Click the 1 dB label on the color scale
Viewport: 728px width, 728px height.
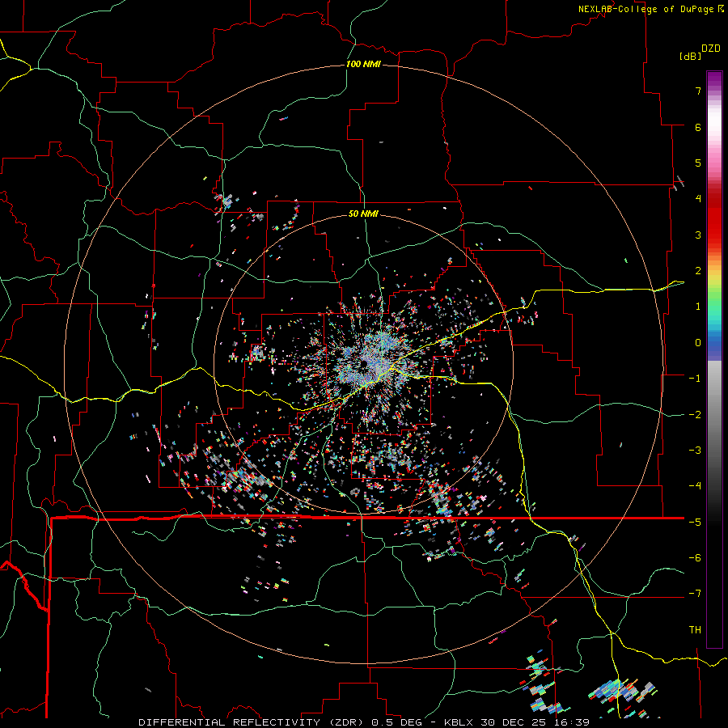click(698, 307)
